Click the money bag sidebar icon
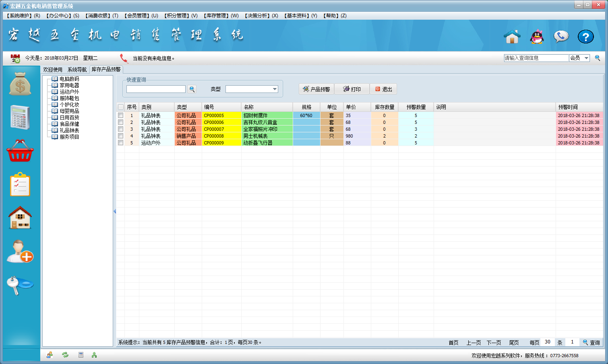 [20, 84]
